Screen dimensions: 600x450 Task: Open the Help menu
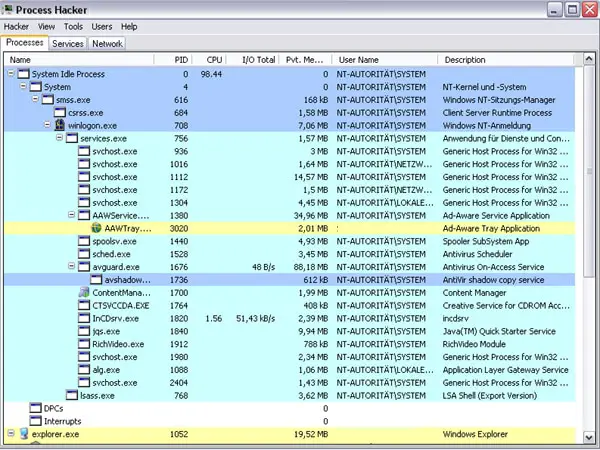pos(129,27)
